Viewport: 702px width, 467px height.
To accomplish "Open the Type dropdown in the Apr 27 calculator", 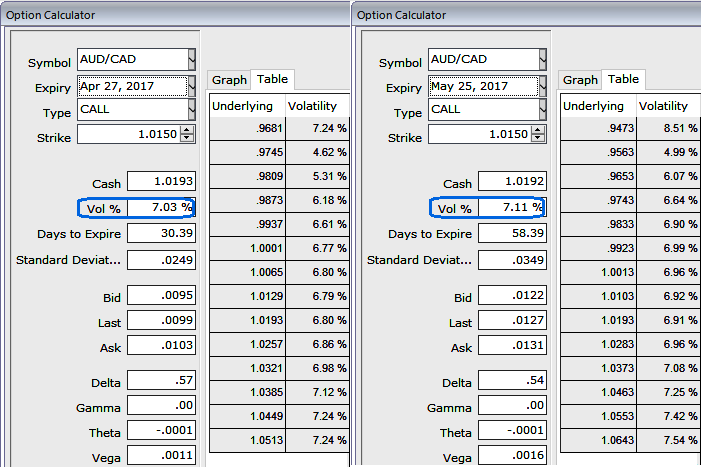I will tap(191, 110).
